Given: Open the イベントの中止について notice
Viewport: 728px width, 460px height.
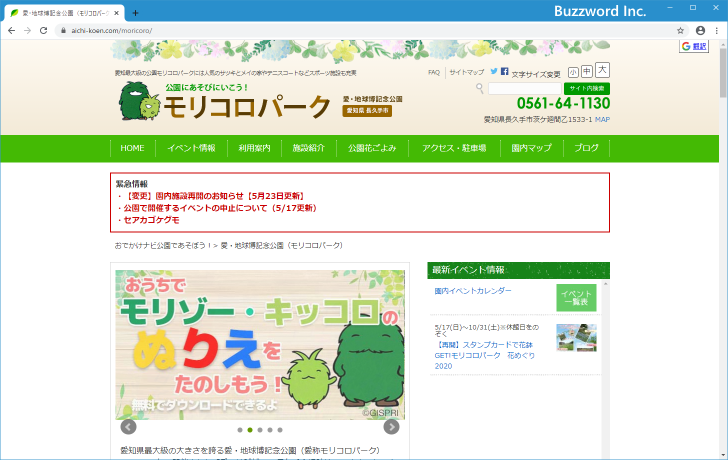Looking at the screenshot, I should [220, 208].
